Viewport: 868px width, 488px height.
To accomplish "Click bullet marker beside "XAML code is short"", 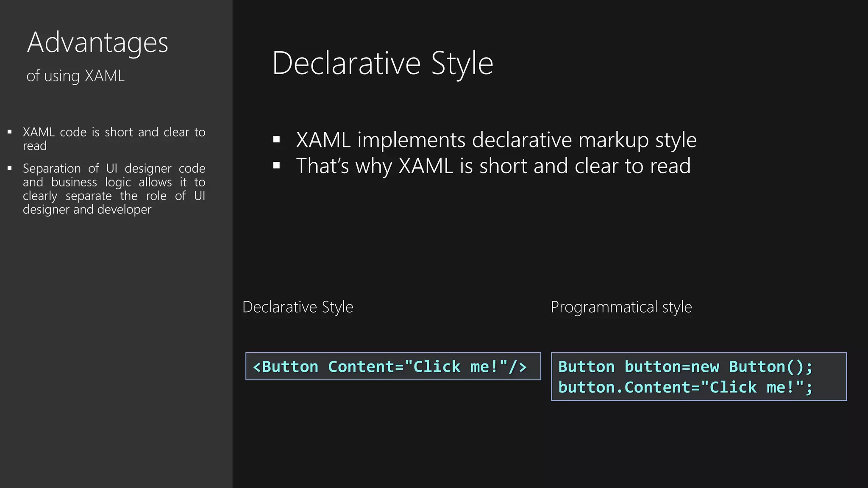I will point(10,132).
